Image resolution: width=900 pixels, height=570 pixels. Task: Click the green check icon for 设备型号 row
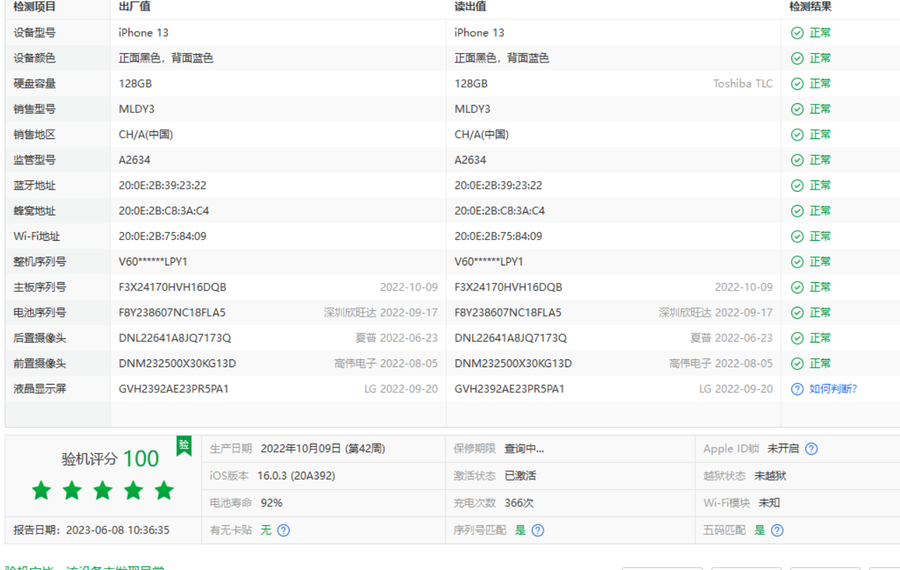[x=797, y=33]
